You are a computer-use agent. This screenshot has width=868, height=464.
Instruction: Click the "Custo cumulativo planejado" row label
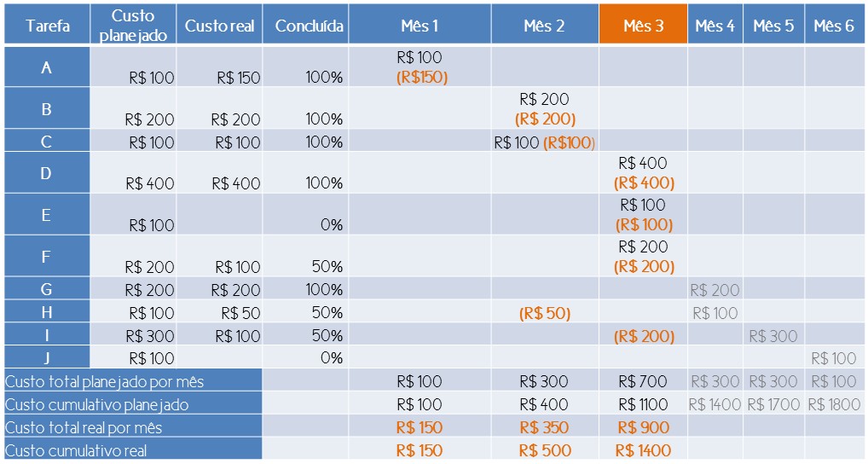97,404
